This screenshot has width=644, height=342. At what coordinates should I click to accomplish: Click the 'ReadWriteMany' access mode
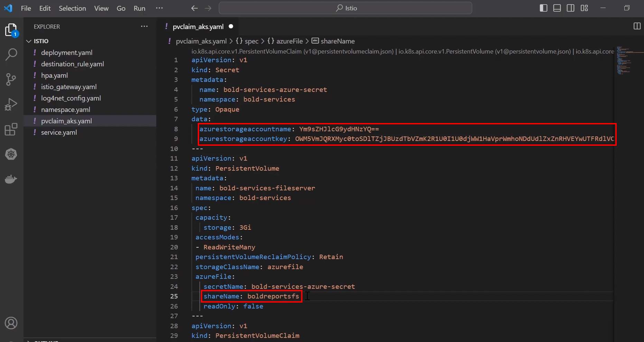(229, 247)
